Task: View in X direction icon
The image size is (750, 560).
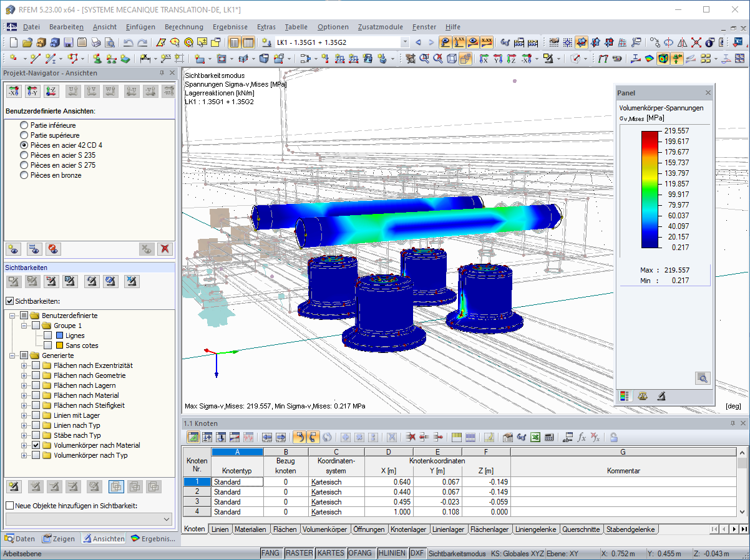Action: click(x=484, y=59)
